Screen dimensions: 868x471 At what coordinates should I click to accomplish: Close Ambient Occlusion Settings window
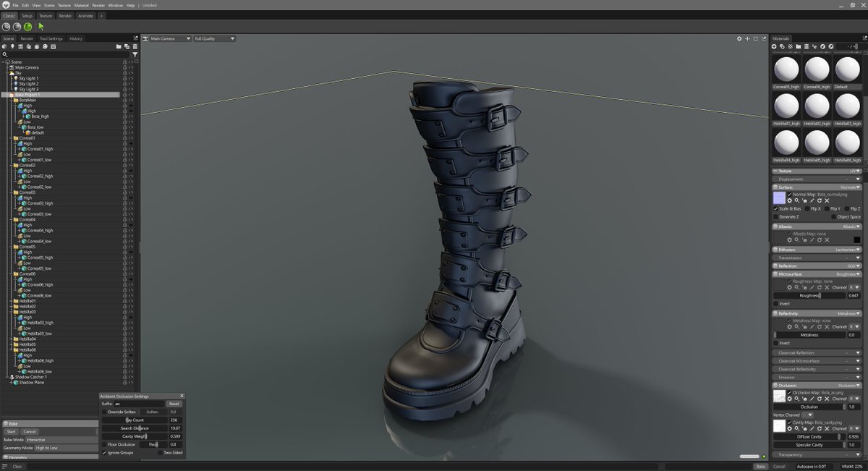(x=182, y=396)
